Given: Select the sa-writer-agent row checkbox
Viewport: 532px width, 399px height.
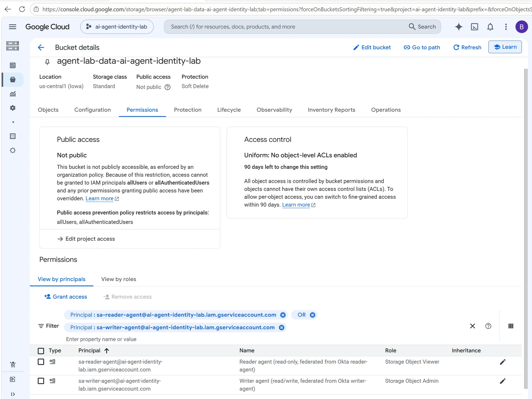Looking at the screenshot, I should click(41, 381).
